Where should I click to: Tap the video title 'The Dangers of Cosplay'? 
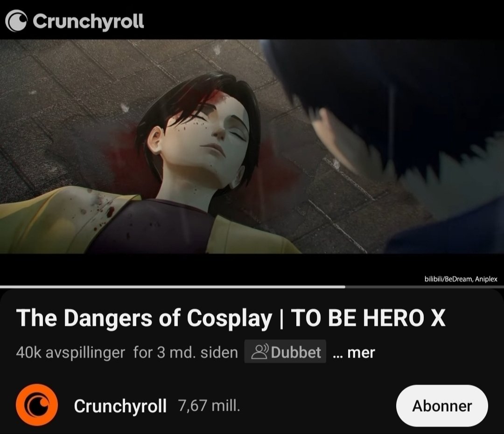(x=144, y=318)
